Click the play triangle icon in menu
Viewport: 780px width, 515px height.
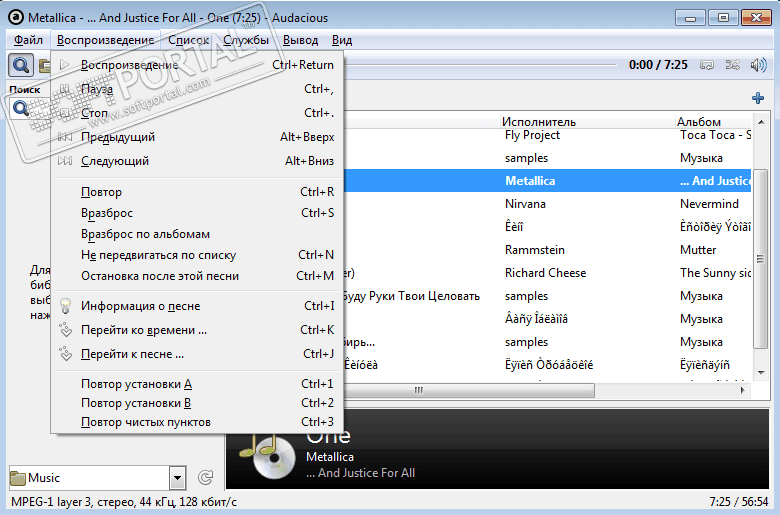[x=65, y=65]
